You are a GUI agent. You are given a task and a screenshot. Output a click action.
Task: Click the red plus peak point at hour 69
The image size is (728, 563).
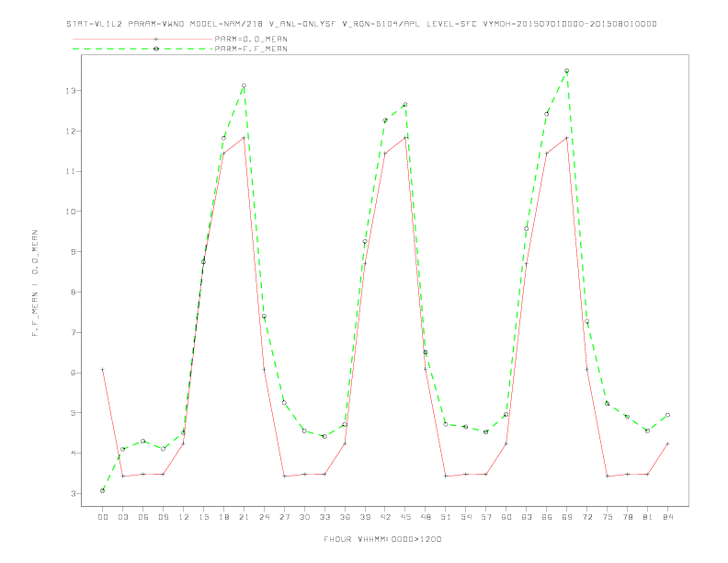566,138
